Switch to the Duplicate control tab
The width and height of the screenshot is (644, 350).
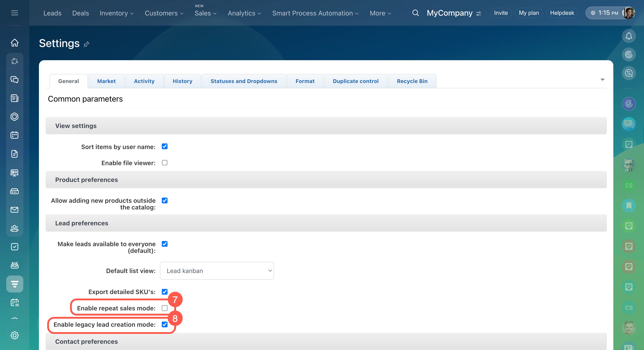(x=356, y=81)
